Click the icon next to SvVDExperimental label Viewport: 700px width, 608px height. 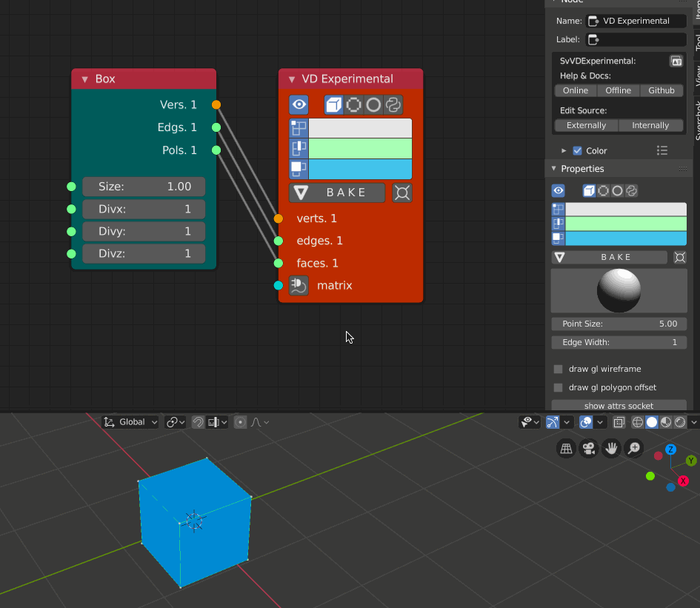click(x=676, y=61)
